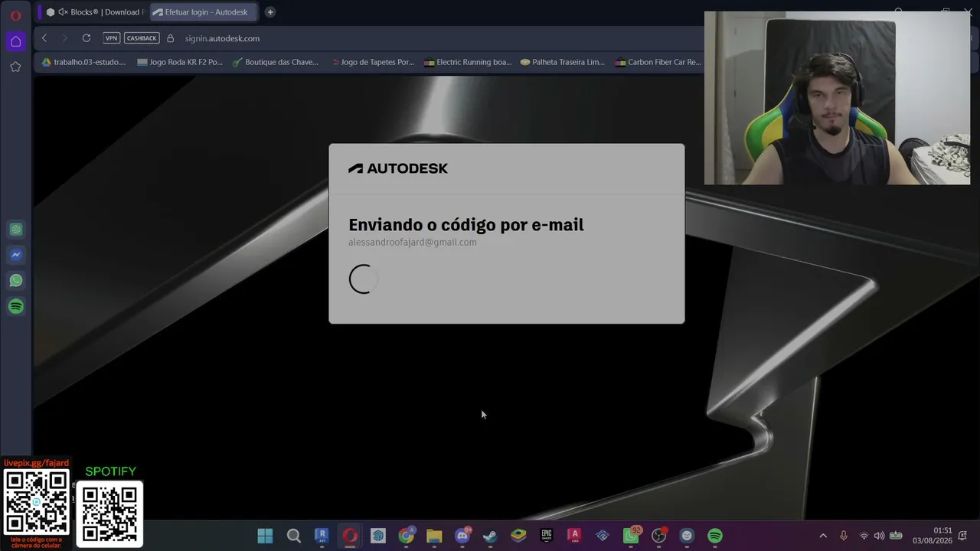This screenshot has height=551, width=980.
Task: Open the taskbar clock showing 01:51
Action: [932, 536]
